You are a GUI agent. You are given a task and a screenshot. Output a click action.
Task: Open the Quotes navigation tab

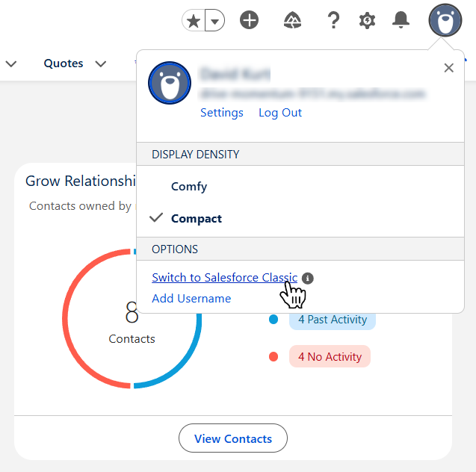point(64,63)
